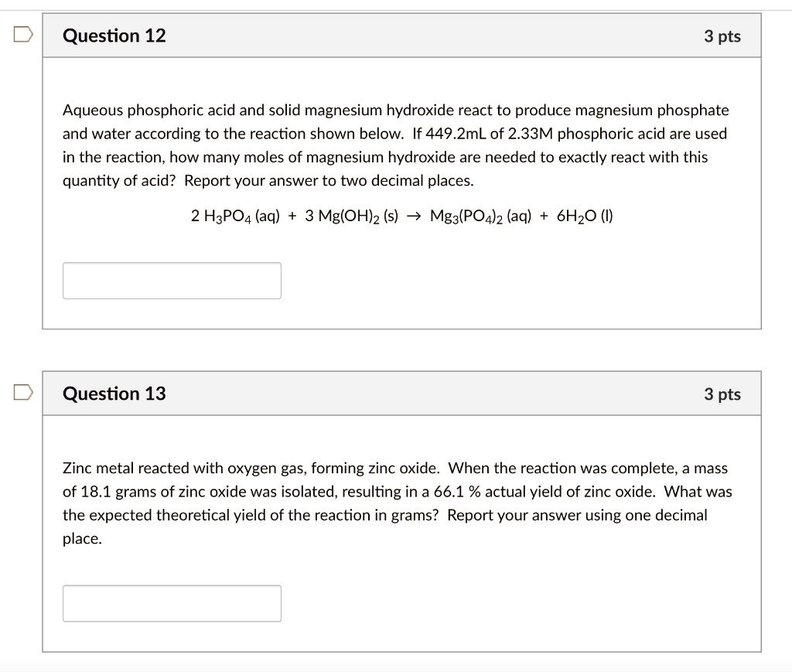Click the reaction arrow in the equation
792x672 pixels.
click(x=414, y=216)
